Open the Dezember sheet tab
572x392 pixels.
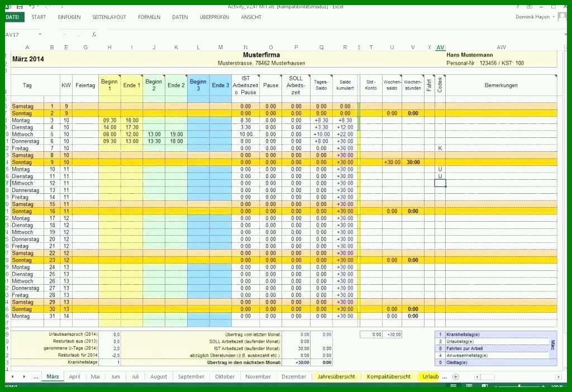pyautogui.click(x=294, y=377)
